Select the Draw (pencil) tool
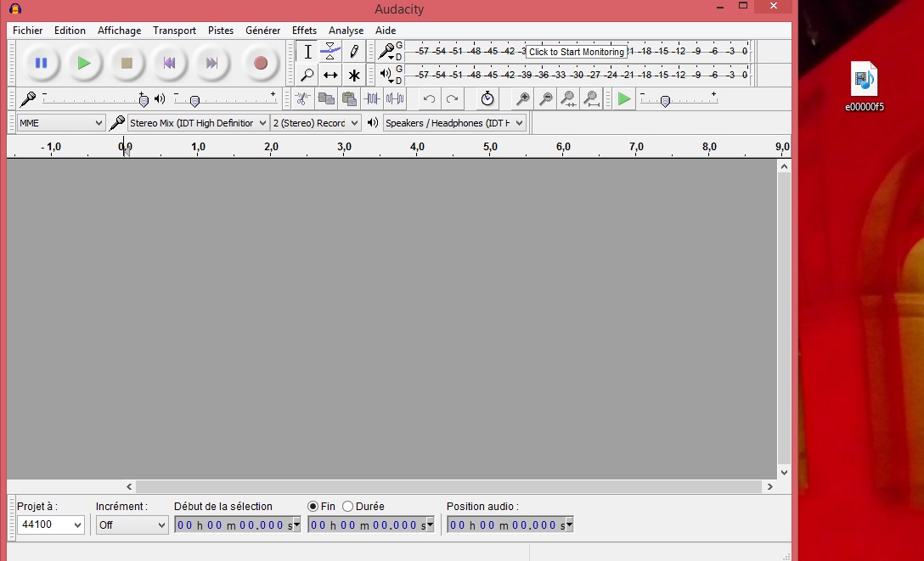Viewport: 924px width, 561px height. [353, 52]
